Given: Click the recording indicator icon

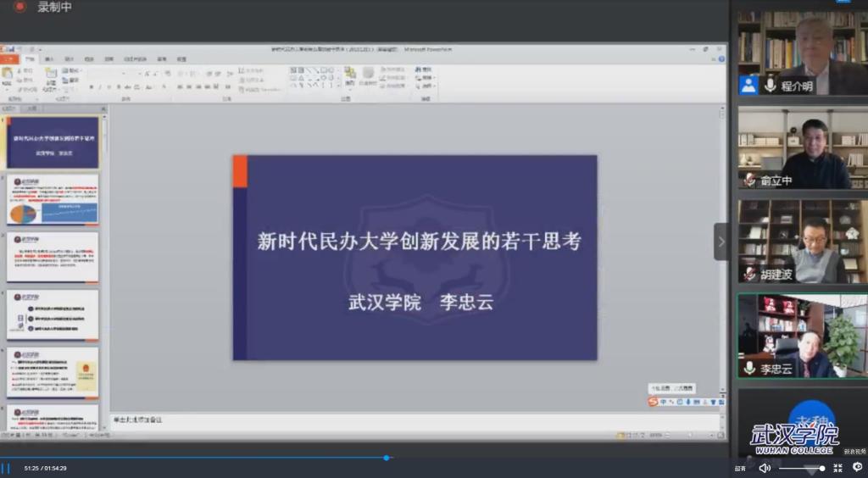Looking at the screenshot, I should (x=19, y=7).
